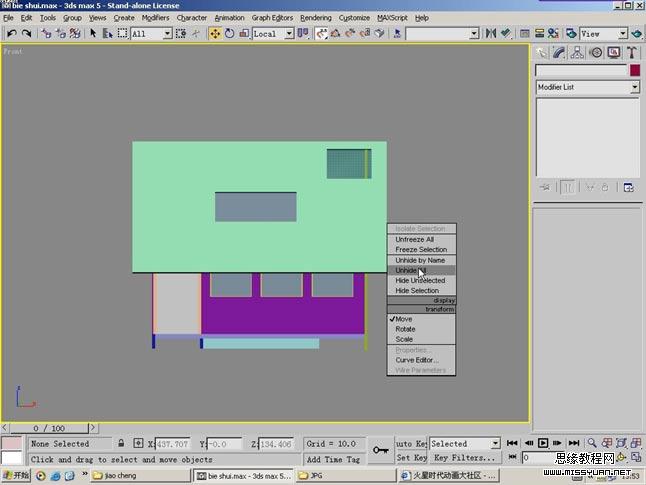Click the Go to Start playback button
Screen dimensions: 646x485
pos(512,443)
